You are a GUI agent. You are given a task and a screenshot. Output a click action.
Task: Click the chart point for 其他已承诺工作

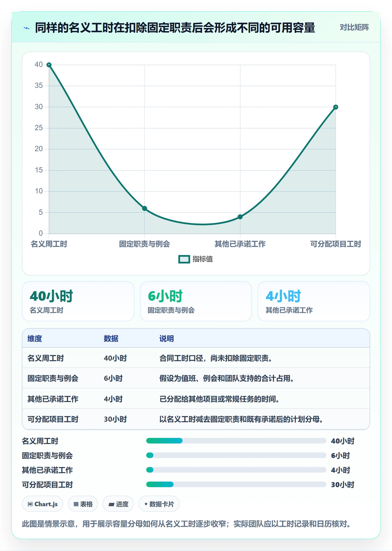point(240,217)
